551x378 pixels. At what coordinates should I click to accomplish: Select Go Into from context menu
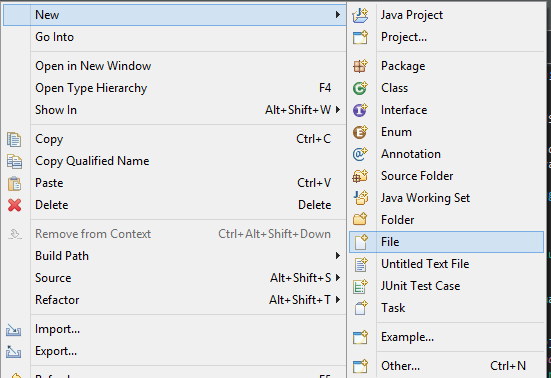tap(175, 37)
